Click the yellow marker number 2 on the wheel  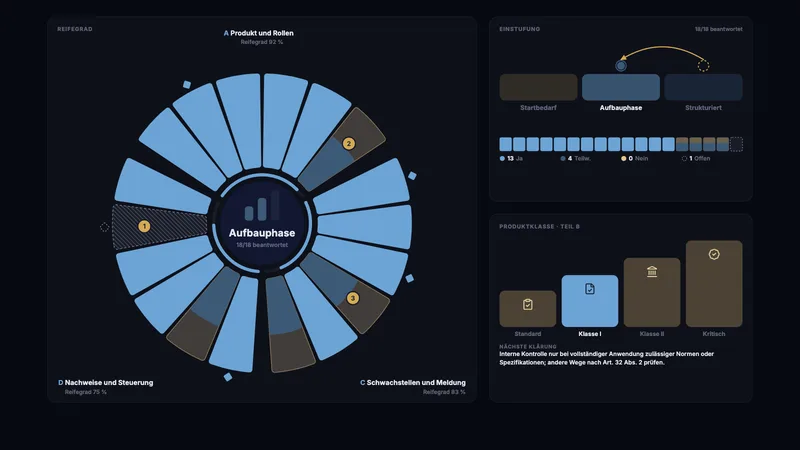click(348, 143)
